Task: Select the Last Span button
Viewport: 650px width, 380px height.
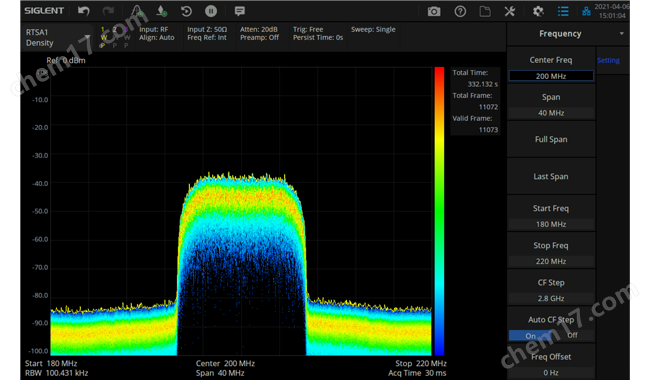Action: click(x=551, y=177)
